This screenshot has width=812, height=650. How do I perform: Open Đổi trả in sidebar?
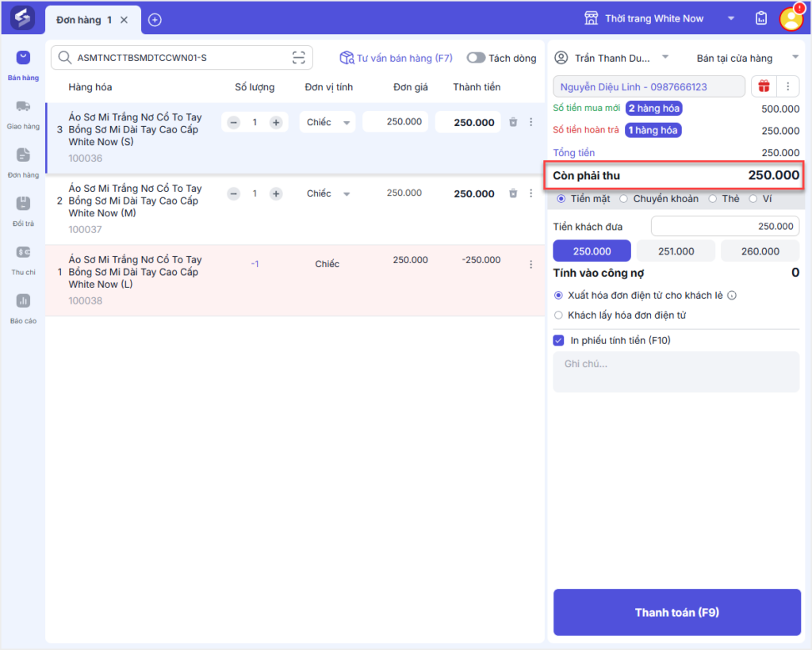click(23, 212)
